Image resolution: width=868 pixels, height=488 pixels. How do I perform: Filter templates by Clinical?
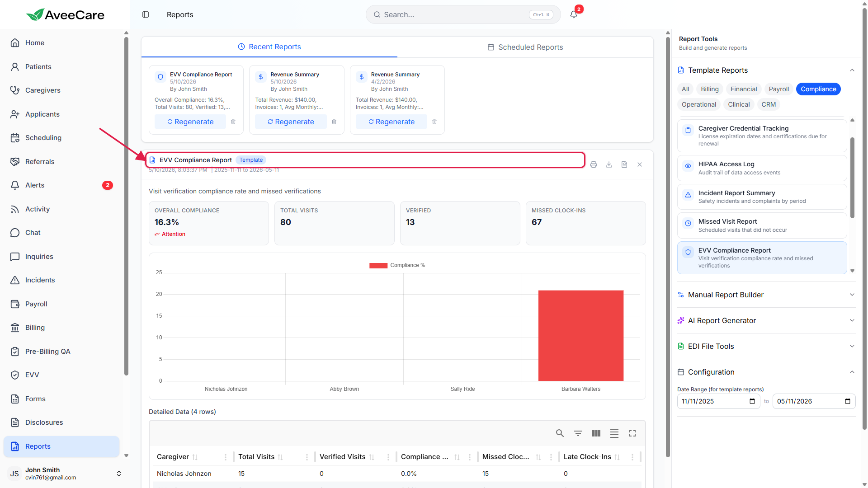pos(739,104)
